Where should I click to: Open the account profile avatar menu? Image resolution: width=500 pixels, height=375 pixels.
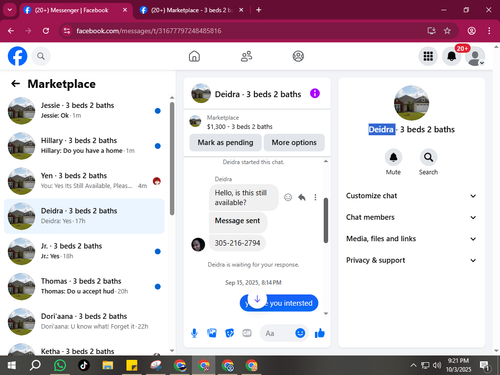pos(475,56)
